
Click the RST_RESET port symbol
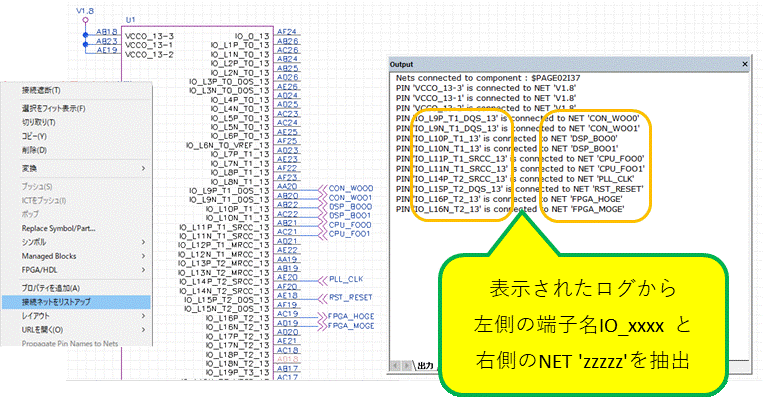pos(345,297)
